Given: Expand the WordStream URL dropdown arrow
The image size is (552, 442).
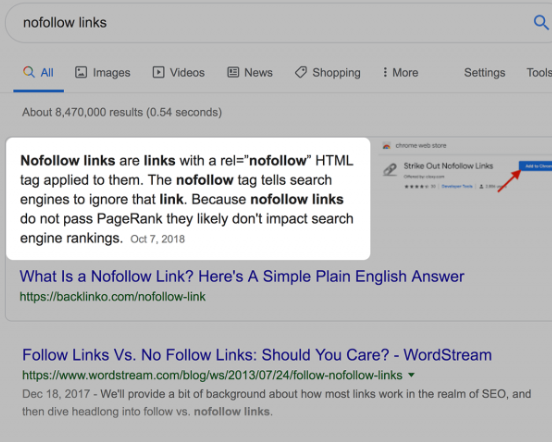Looking at the screenshot, I should point(411,375).
